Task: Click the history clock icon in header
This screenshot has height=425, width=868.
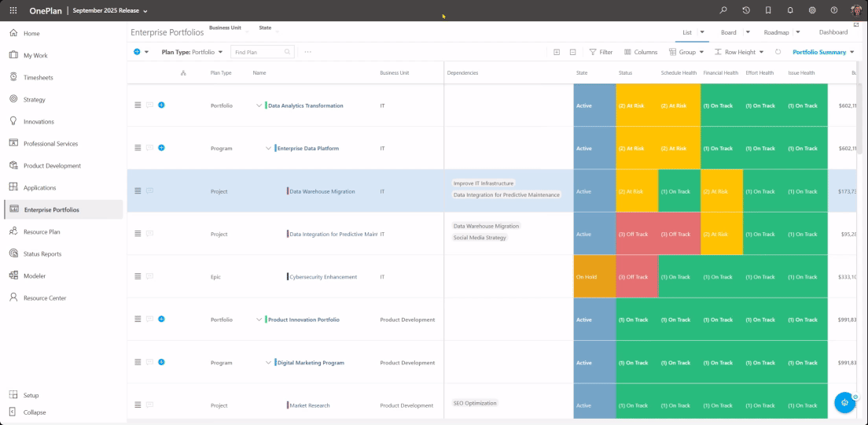Action: point(746,10)
